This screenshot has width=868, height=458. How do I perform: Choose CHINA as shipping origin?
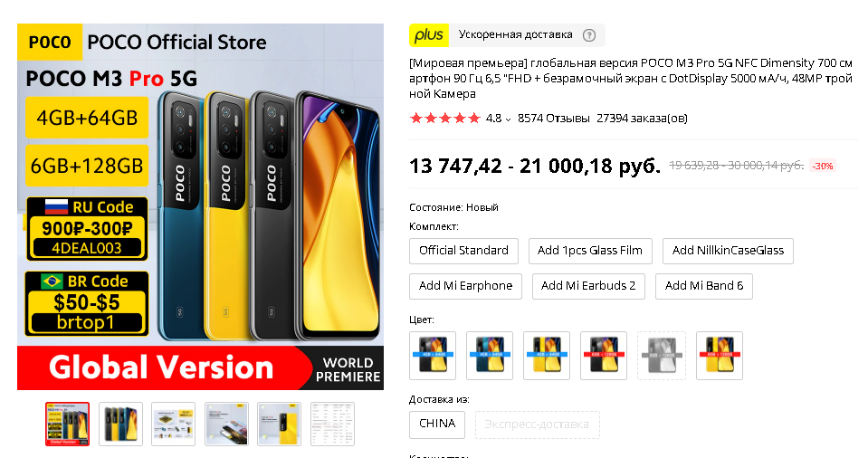pyautogui.click(x=437, y=425)
